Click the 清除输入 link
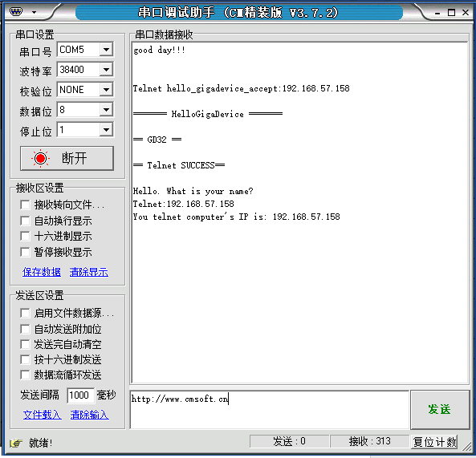 pyautogui.click(x=90, y=415)
